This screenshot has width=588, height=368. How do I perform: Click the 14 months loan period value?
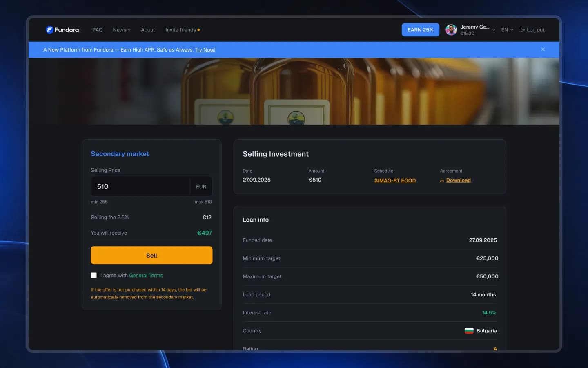(x=483, y=295)
